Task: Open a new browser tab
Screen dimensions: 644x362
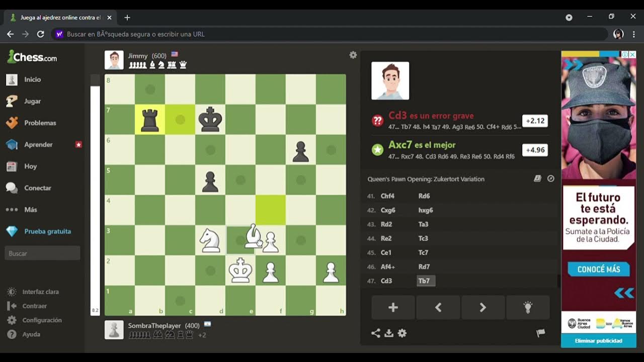Action: (x=127, y=18)
